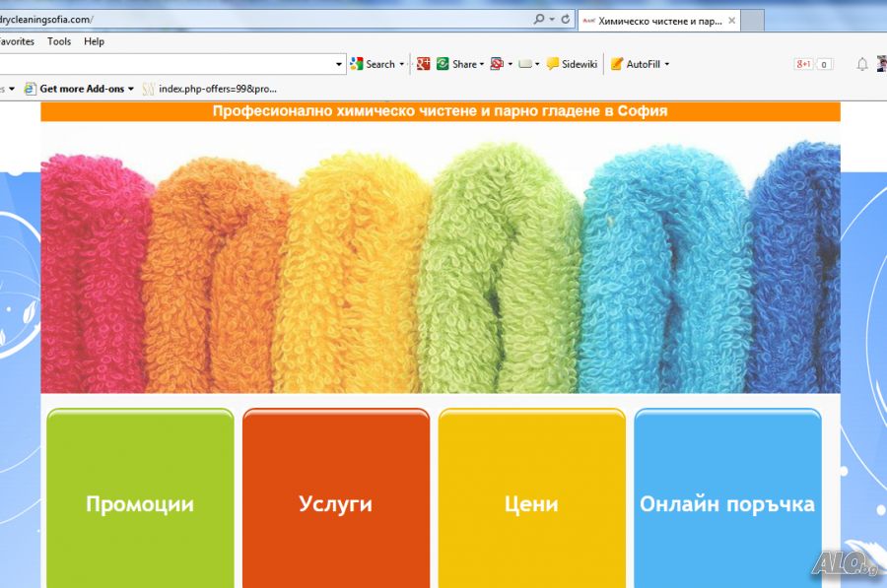
Task: Click the colorful towels banner image
Action: click(x=441, y=258)
